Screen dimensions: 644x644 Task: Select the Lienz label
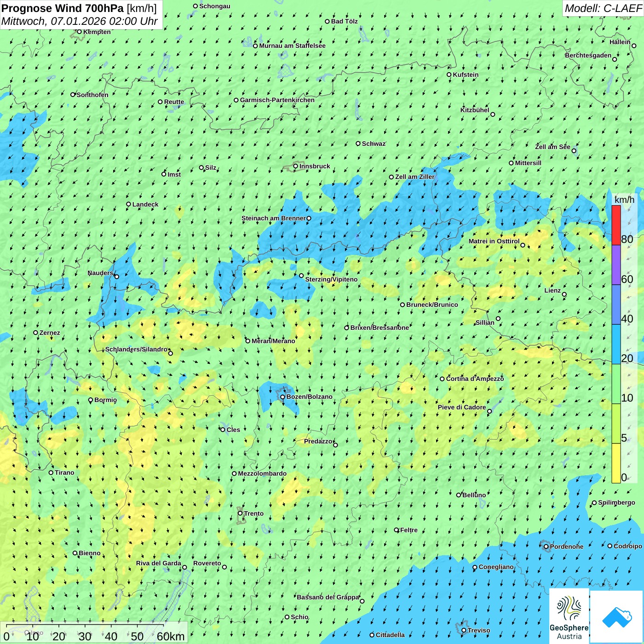click(x=552, y=290)
